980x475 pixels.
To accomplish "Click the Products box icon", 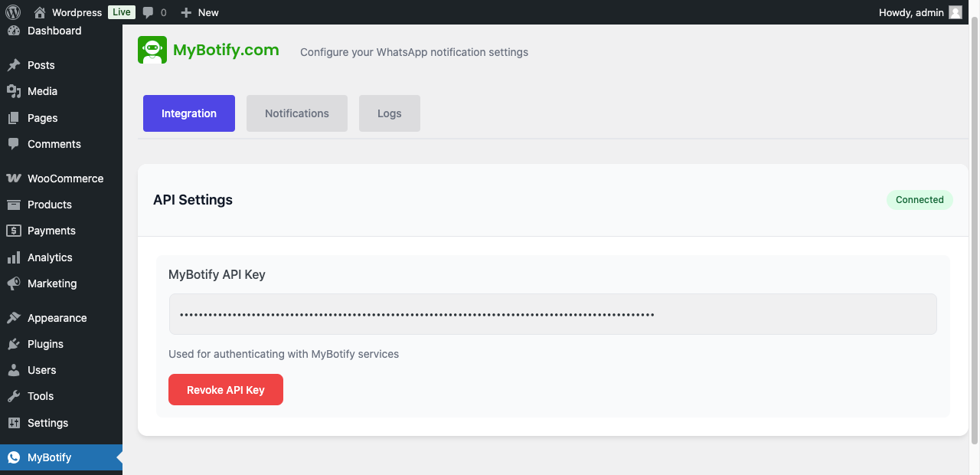I will coord(14,205).
